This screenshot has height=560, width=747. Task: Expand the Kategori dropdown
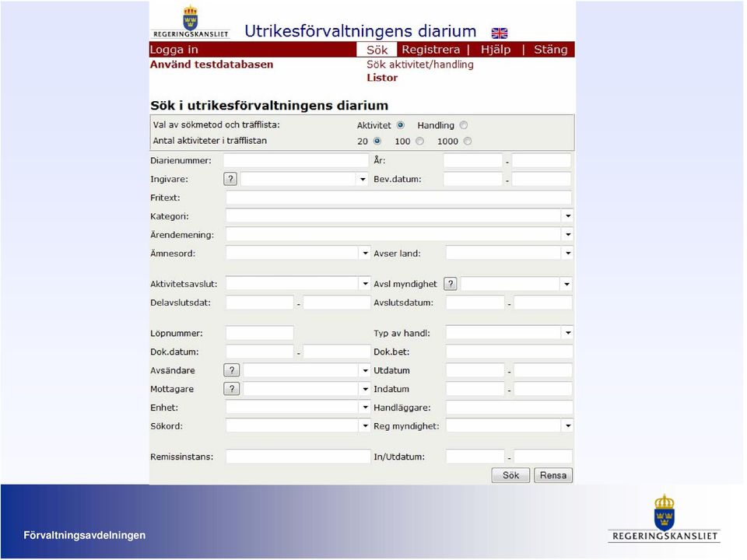(x=568, y=216)
